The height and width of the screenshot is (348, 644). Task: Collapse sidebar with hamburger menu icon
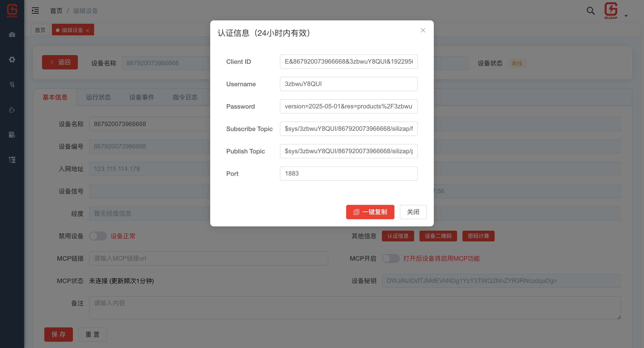pyautogui.click(x=35, y=11)
